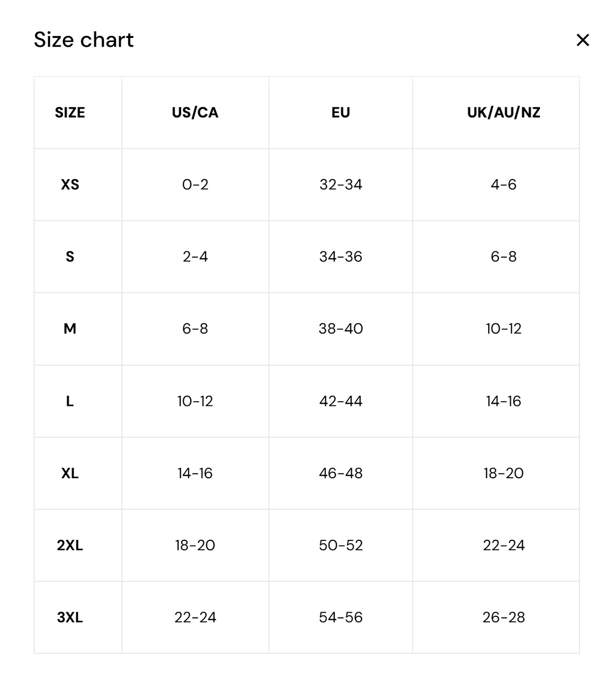The height and width of the screenshot is (682, 616).
Task: Click the EU column header
Action: [341, 112]
